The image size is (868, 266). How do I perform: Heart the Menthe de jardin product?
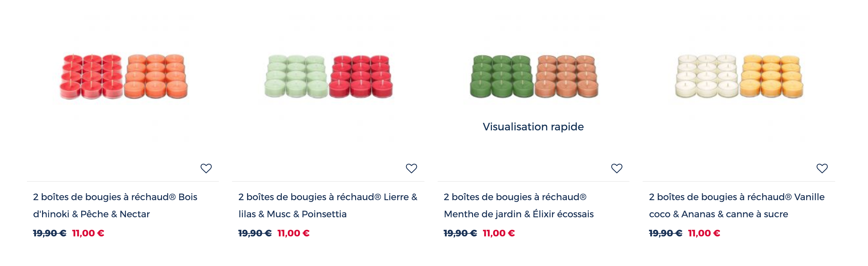click(x=617, y=168)
